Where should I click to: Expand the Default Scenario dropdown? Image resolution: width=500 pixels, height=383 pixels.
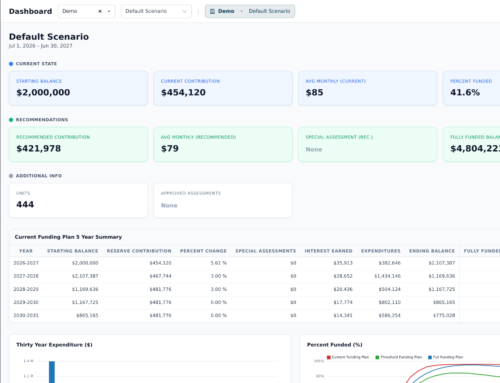(184, 11)
